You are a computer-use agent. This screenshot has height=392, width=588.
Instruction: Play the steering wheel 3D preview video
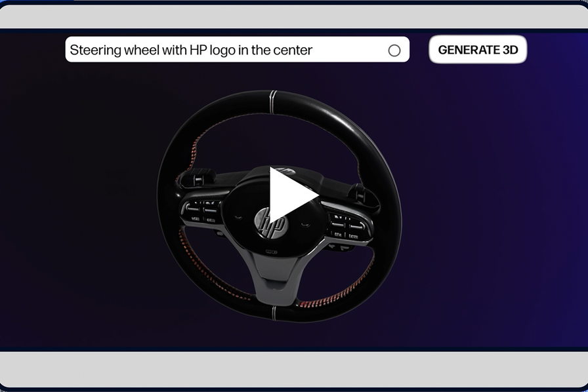point(293,195)
